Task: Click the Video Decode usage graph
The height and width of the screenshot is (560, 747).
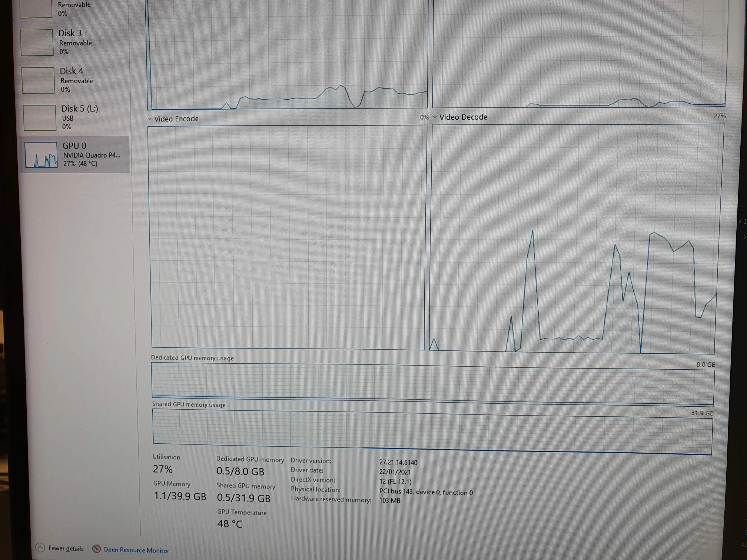Action: pos(576,239)
